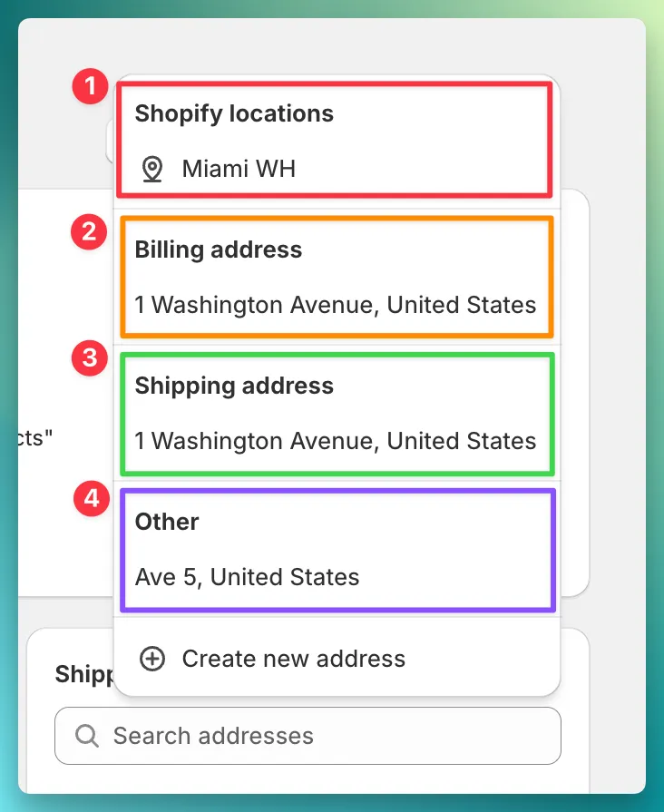Select 1 Washington Avenue under Billing address
664x812 pixels.
(335, 305)
